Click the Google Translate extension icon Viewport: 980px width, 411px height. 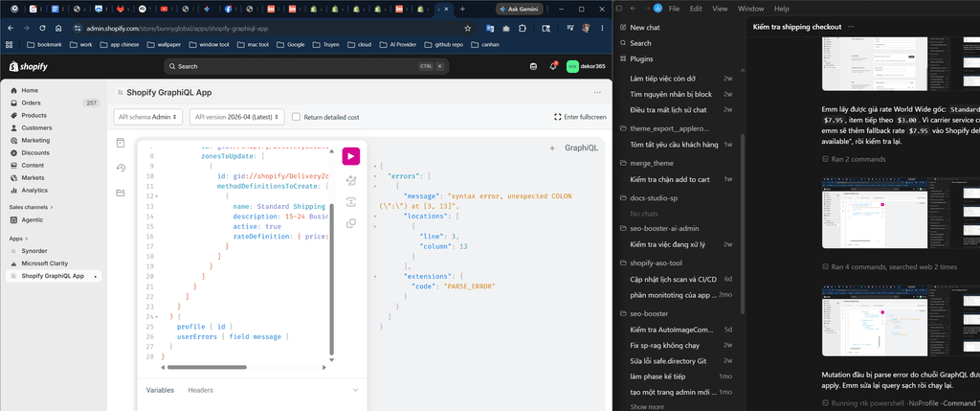click(490, 28)
